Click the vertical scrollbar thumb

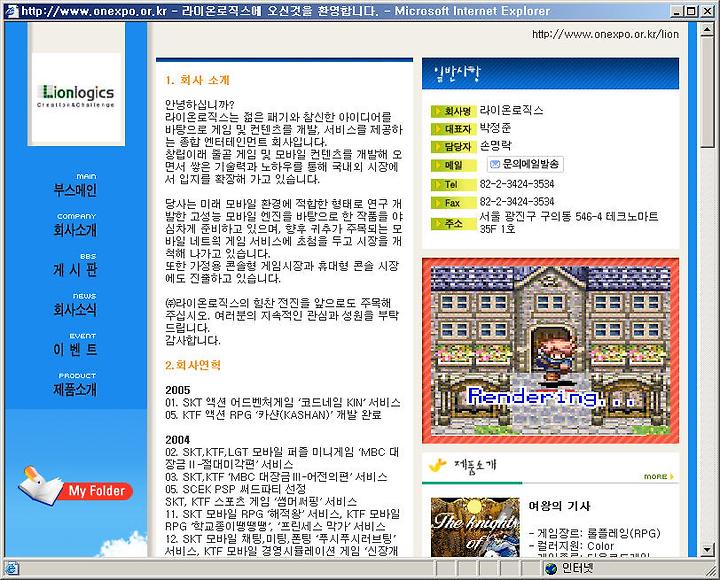click(707, 92)
